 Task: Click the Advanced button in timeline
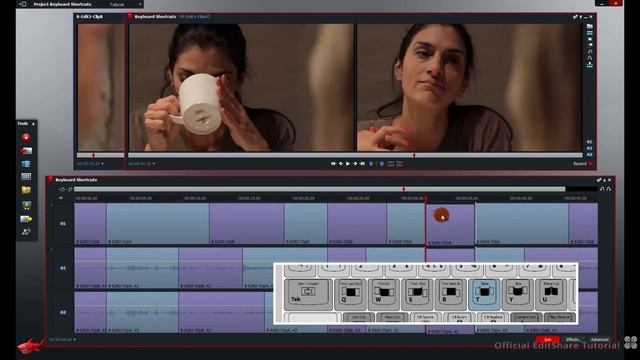599,340
